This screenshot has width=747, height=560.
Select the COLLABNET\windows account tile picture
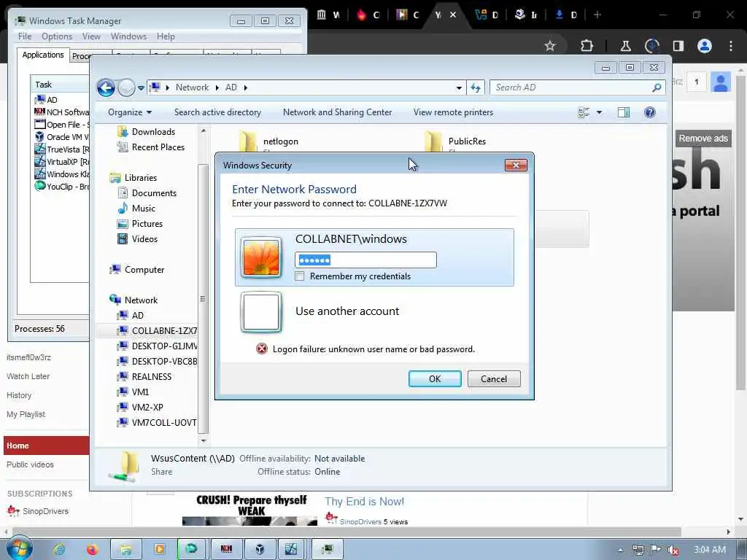pyautogui.click(x=261, y=257)
